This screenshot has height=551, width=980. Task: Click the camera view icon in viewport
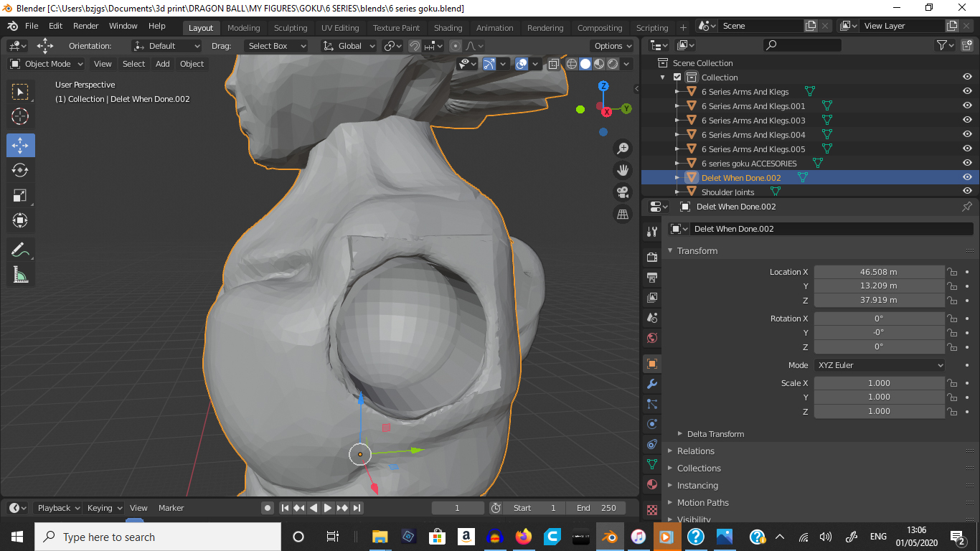(x=623, y=192)
